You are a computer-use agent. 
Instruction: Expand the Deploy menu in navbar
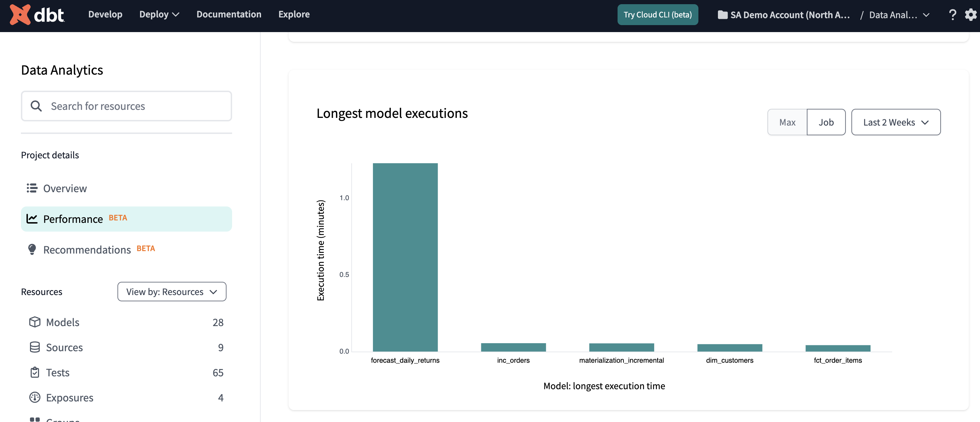(x=159, y=14)
